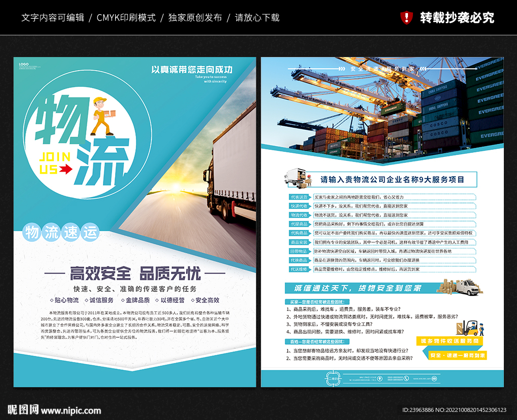The height and width of the screenshot is (420, 517).
Task: Click the heading 百姓—您是否经常被这些困扰
Action: click(x=317, y=342)
